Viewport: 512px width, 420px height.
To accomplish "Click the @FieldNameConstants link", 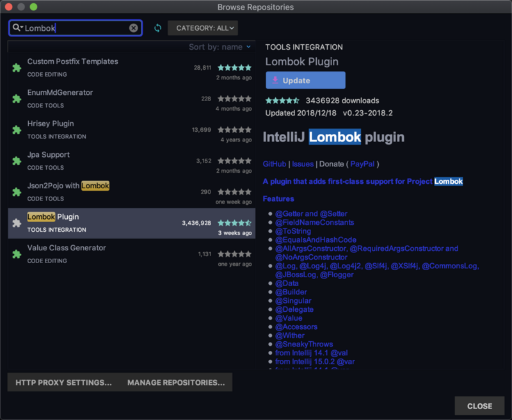I will (314, 222).
